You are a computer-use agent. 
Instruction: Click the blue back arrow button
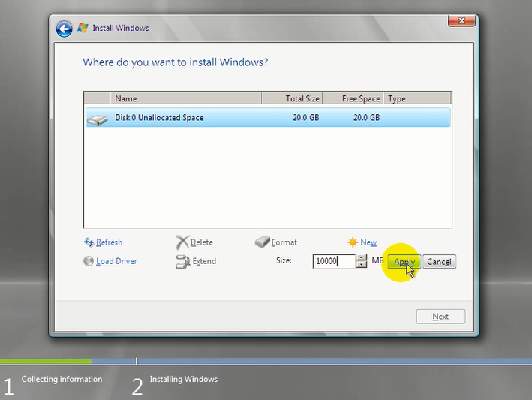point(64,29)
